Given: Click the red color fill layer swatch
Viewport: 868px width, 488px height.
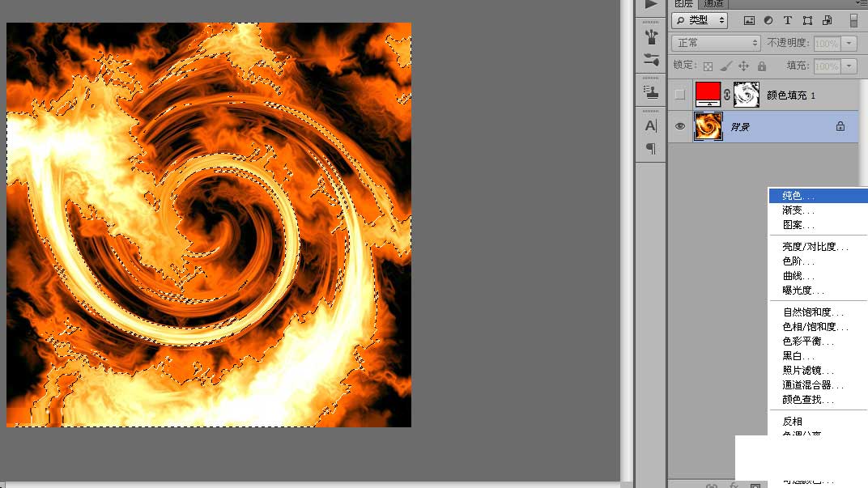Looking at the screenshot, I should [x=708, y=95].
